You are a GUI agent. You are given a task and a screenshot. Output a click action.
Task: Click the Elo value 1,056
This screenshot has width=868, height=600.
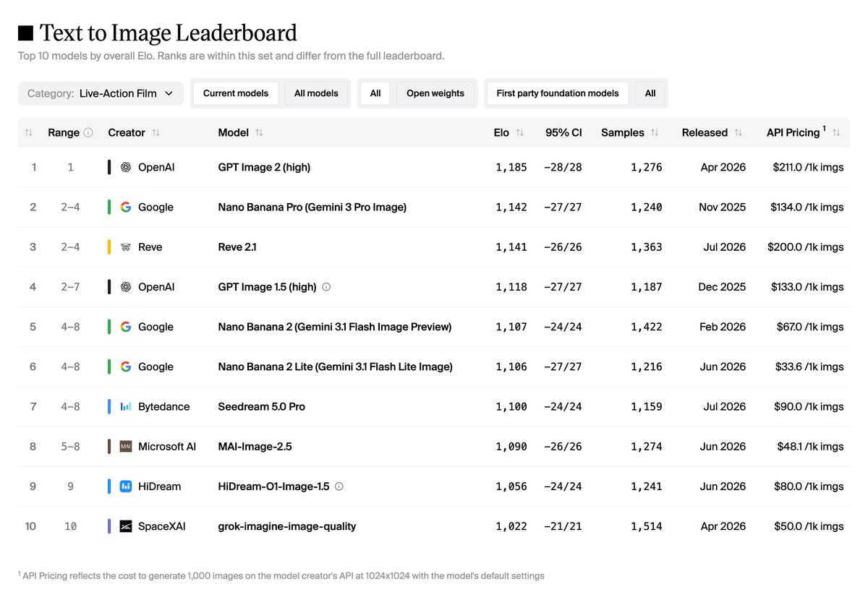pyautogui.click(x=511, y=487)
